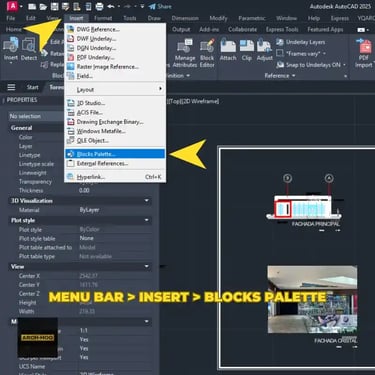The height and width of the screenshot is (375, 375).
Task: Open the File menu
Action: pyautogui.click(x=11, y=18)
